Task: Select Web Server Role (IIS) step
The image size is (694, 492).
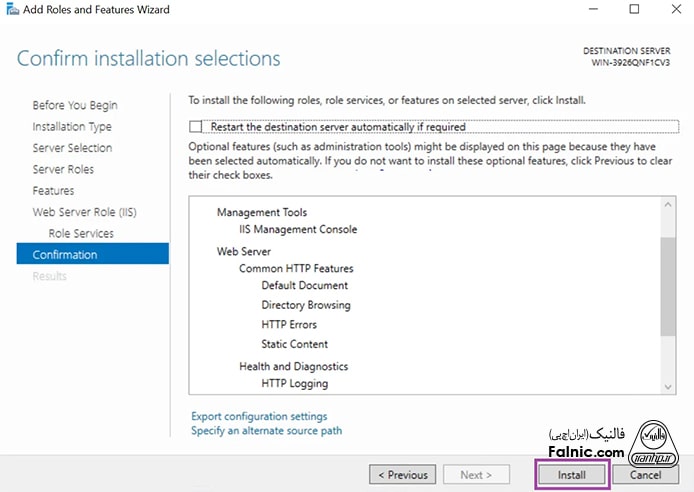Action: (x=82, y=212)
